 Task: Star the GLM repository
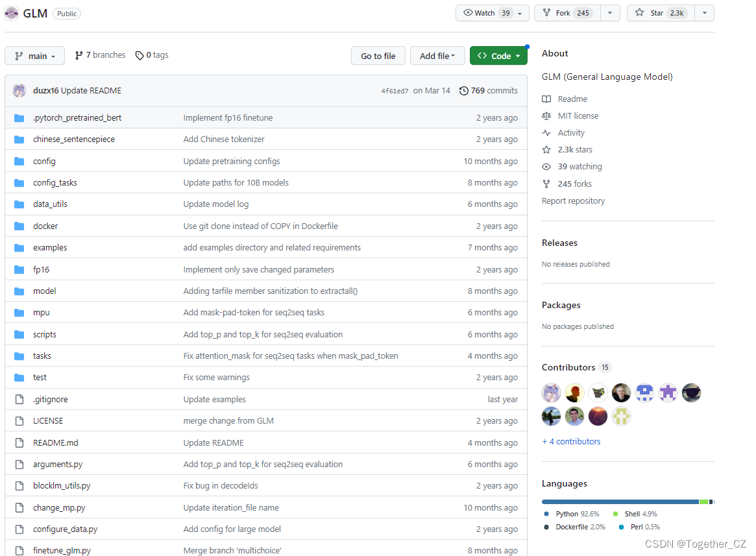point(661,13)
